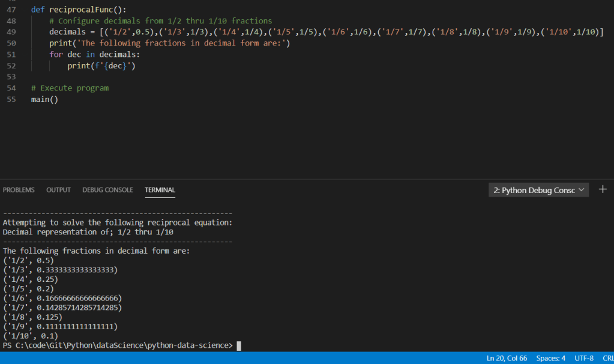Switch to the PROBLEMS panel tab
Viewport: 614px width, 364px height.
pyautogui.click(x=19, y=190)
